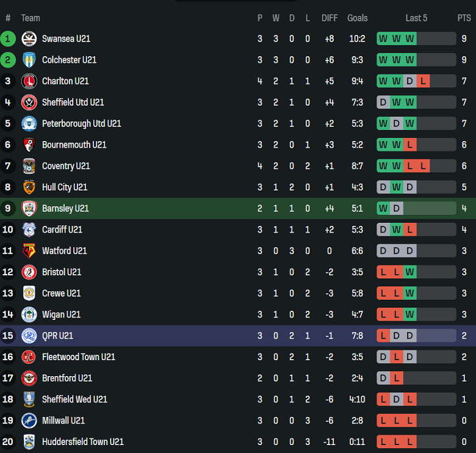This screenshot has height=453, width=476.
Task: Sort table by PTS column header
Action: coord(464,18)
